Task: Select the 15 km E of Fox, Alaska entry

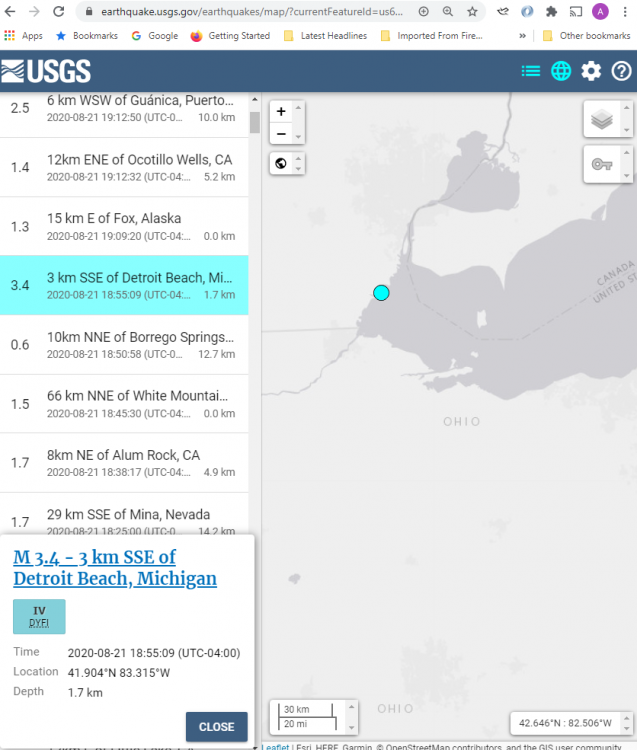Action: click(x=140, y=226)
